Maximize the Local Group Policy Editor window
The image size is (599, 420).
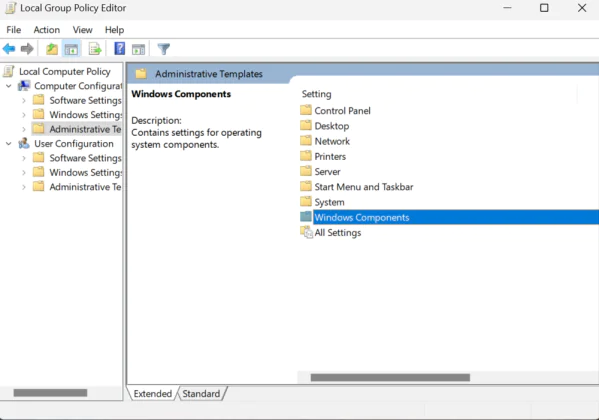(544, 8)
